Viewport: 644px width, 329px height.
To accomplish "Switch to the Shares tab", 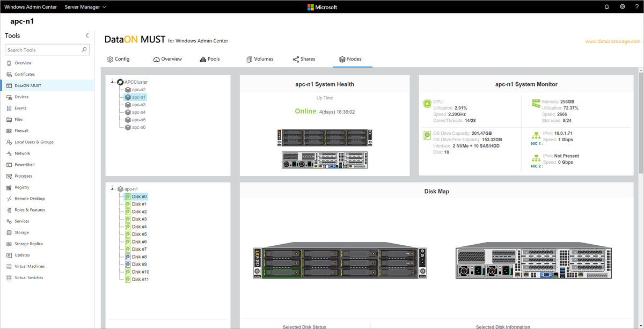I will (x=304, y=59).
